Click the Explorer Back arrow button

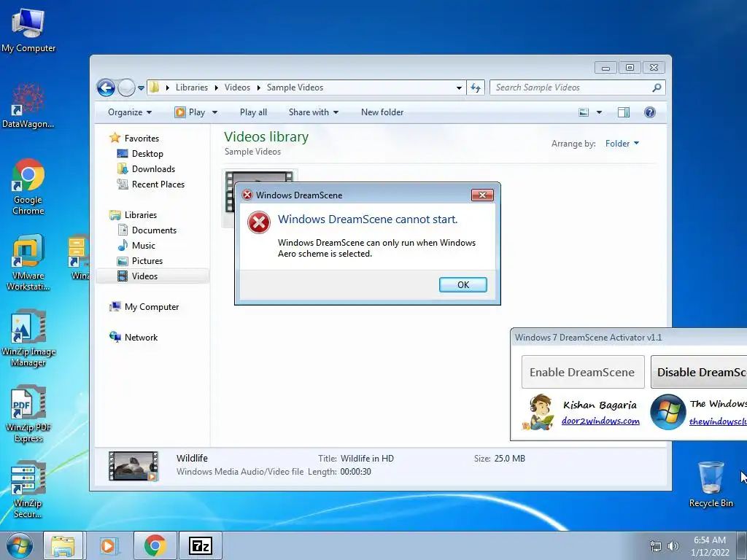click(x=106, y=87)
